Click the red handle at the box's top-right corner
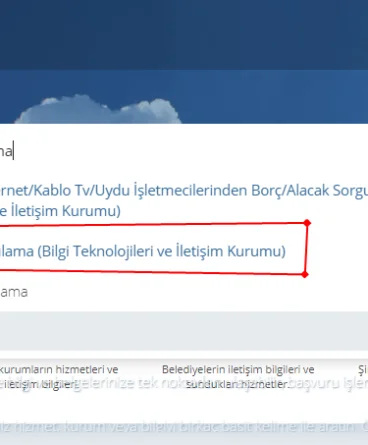 [x=307, y=223]
